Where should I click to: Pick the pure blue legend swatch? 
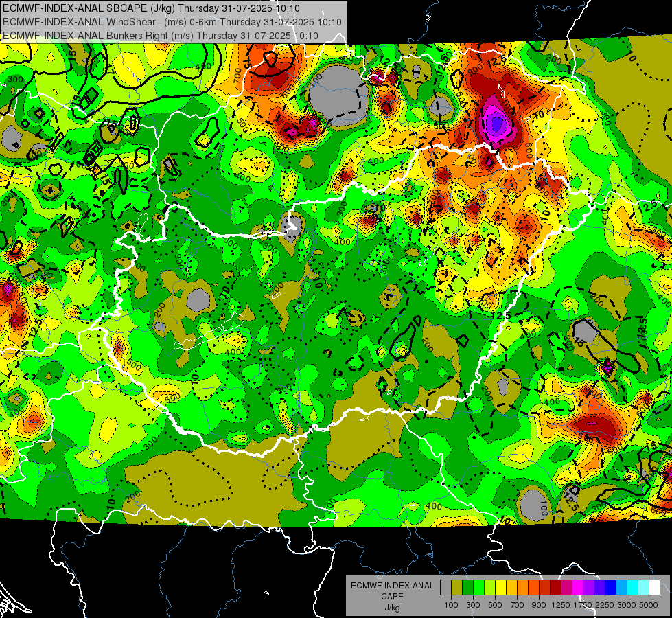[610, 587]
